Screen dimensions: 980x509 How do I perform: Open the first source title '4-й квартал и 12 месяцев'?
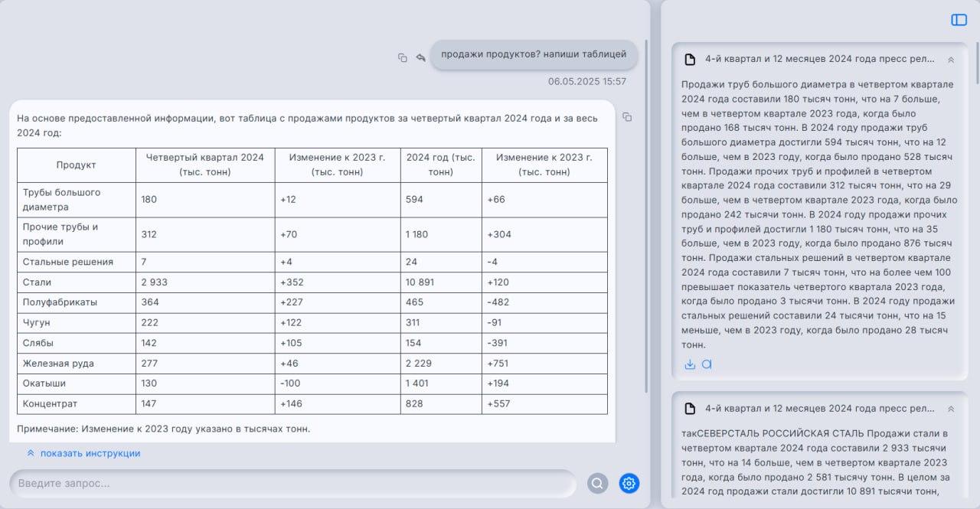point(819,59)
